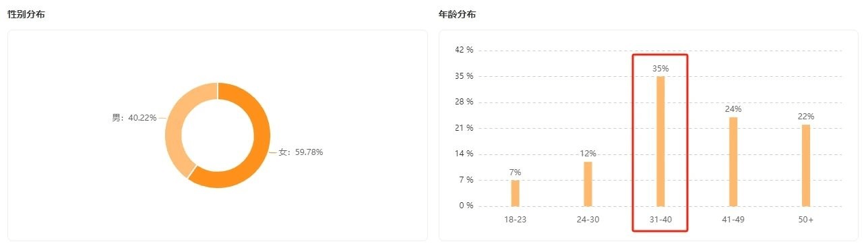The width and height of the screenshot is (868, 248).
Task: Click the 50+ x-axis label
Action: 806,220
